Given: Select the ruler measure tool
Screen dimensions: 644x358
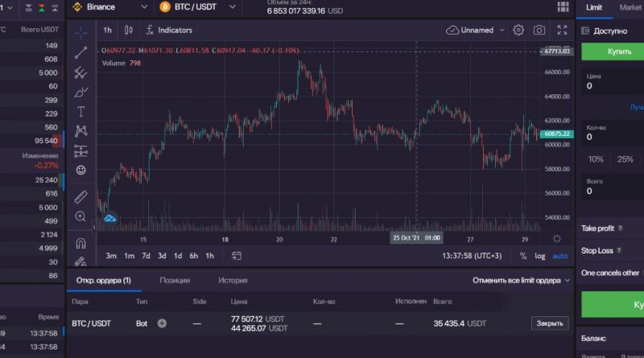Looking at the screenshot, I should coord(80,196).
